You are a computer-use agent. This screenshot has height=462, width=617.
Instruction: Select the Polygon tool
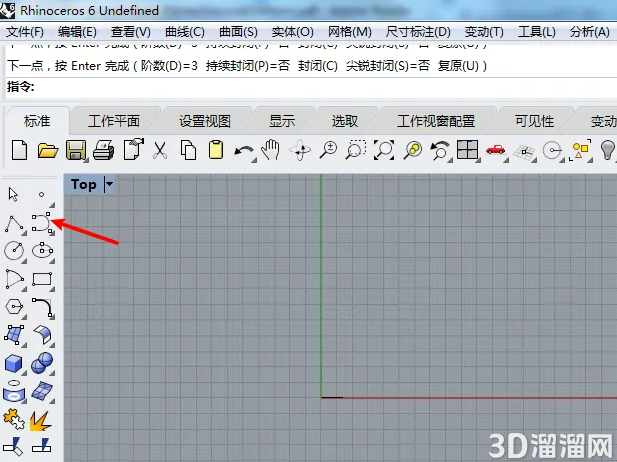[x=14, y=307]
